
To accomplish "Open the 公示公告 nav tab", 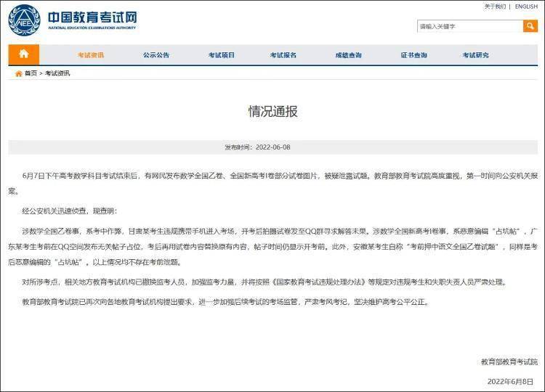I will (x=156, y=55).
